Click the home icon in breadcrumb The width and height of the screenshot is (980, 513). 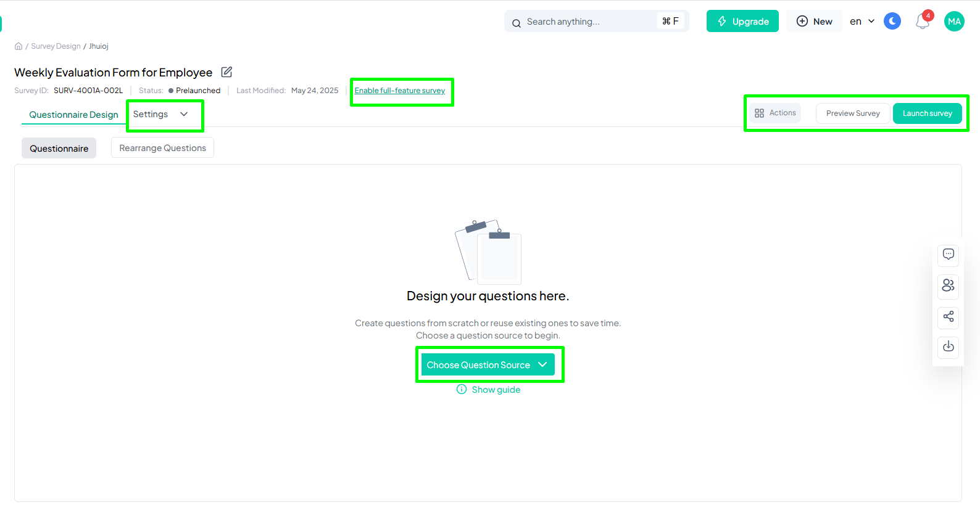(19, 46)
